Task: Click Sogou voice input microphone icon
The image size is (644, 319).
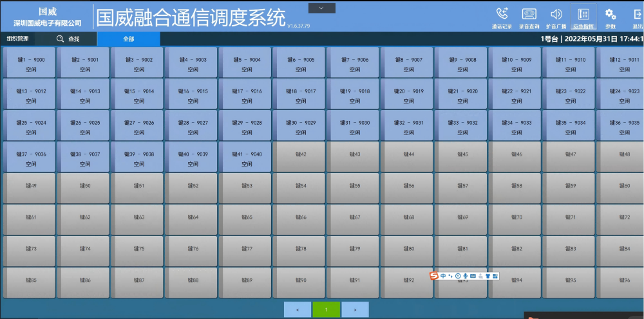Action: [x=466, y=276]
